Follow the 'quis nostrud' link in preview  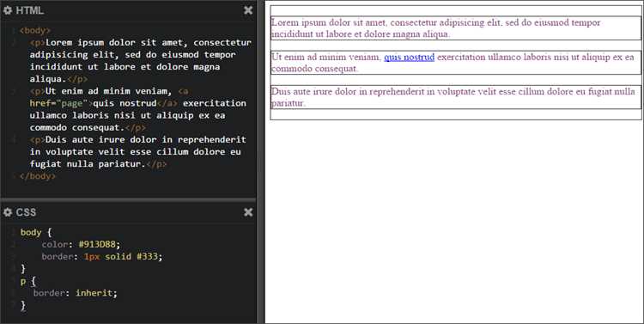tap(409, 58)
